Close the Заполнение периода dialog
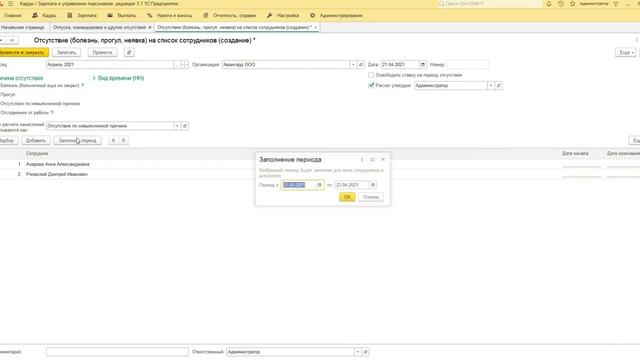 (x=383, y=160)
